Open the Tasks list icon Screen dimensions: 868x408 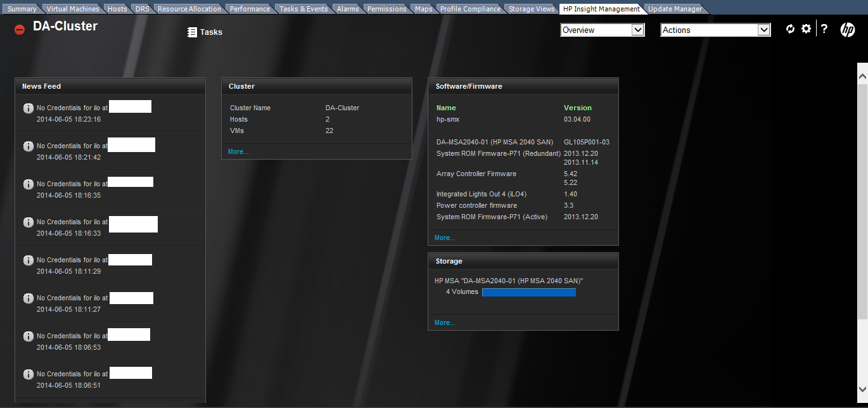click(193, 32)
